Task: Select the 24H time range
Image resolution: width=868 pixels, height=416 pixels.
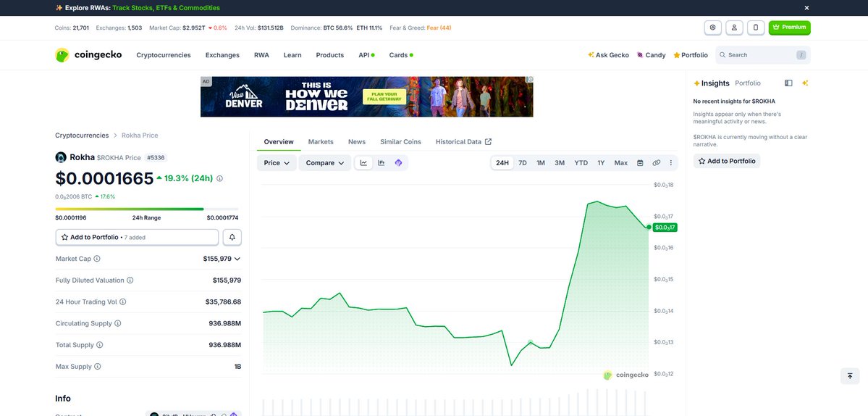Action: (502, 163)
